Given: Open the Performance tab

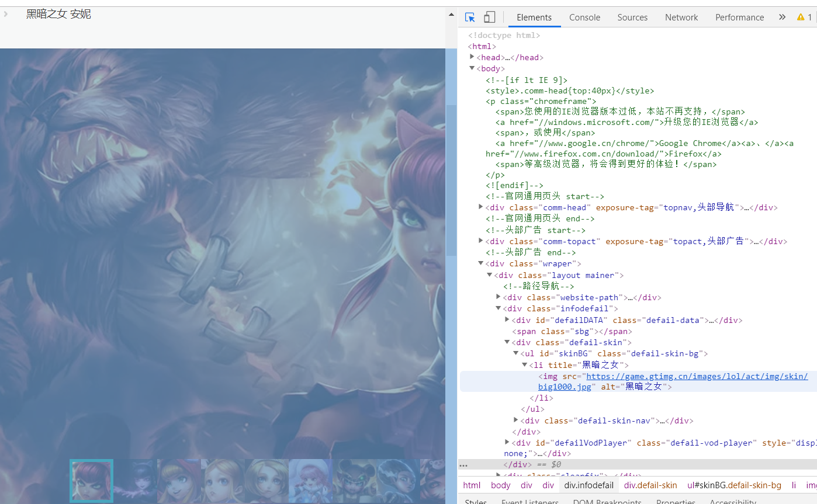Looking at the screenshot, I should pos(739,18).
